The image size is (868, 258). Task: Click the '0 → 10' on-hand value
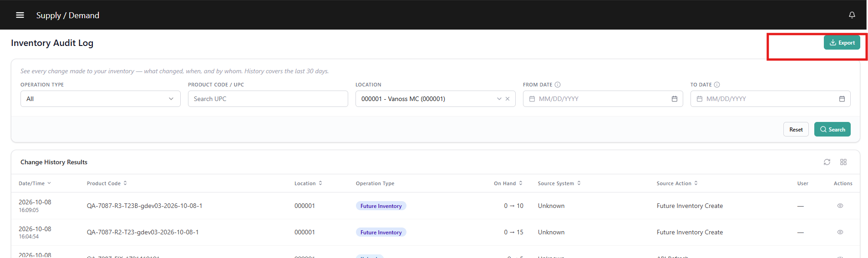(513, 206)
